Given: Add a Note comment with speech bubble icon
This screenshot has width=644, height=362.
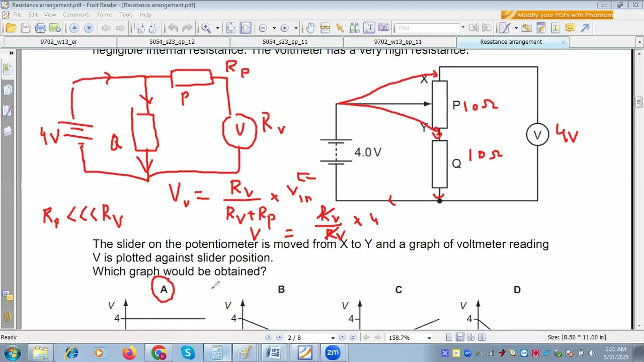Looking at the screenshot, I should point(570,28).
